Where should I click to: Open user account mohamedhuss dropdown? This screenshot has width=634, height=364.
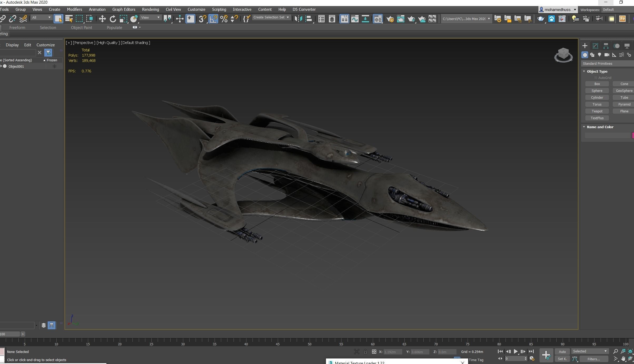pos(558,10)
